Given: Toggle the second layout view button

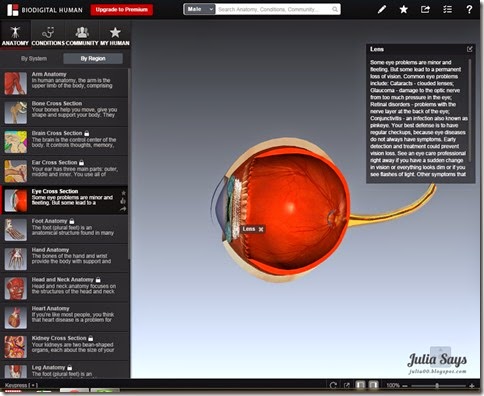Looking at the screenshot, I should (373, 385).
